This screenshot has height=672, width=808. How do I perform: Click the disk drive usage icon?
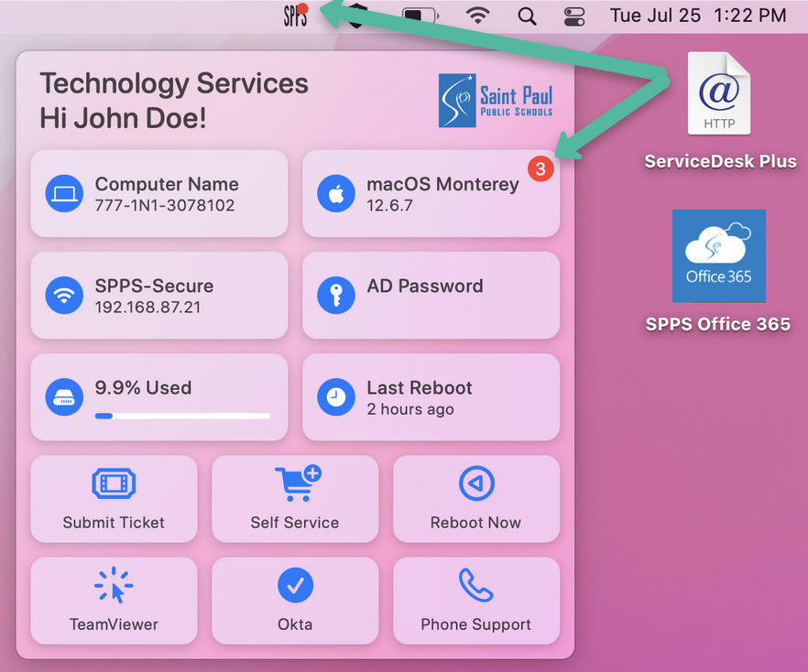(64, 397)
